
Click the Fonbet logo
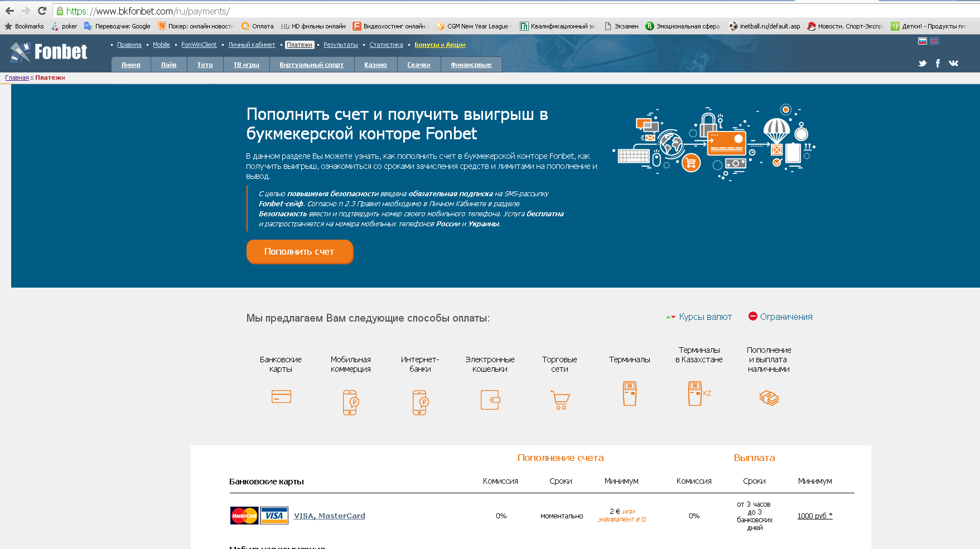(x=49, y=52)
